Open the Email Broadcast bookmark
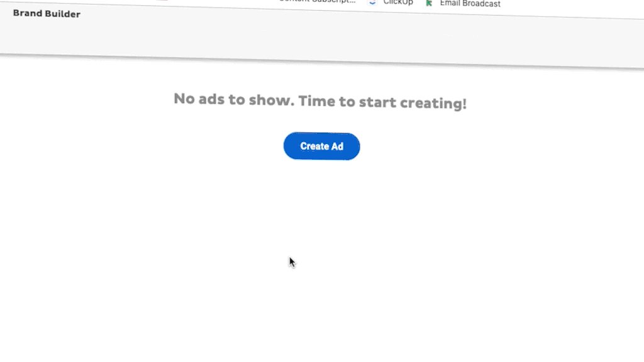The width and height of the screenshot is (644, 362). (x=470, y=4)
